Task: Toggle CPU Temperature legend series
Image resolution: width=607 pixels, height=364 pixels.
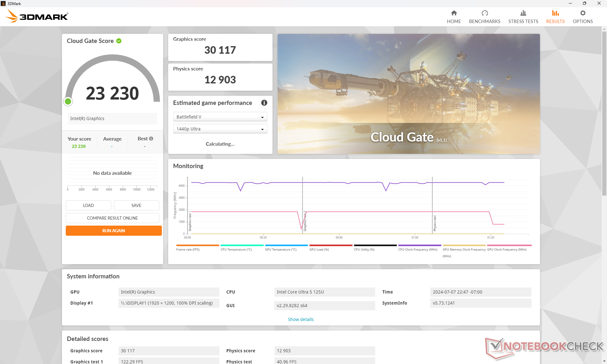Action: [x=236, y=249]
